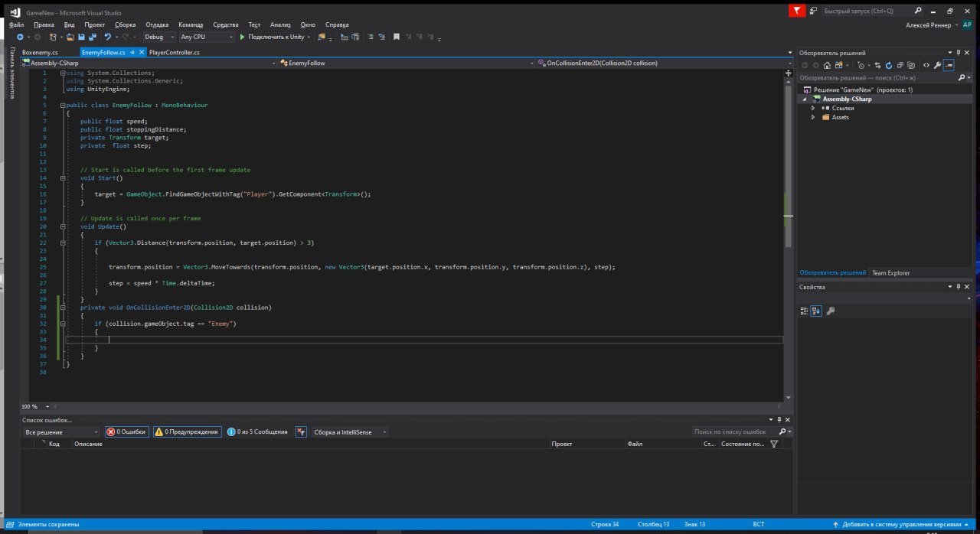This screenshot has width=980, height=534.
Task: Switch to the PlayerController.cs tab
Action: pyautogui.click(x=174, y=52)
